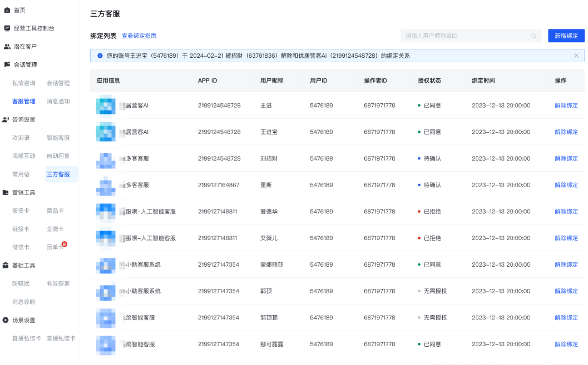Click 解除绑定 for user 爱德华
This screenshot has height=365, width=588.
566,212
